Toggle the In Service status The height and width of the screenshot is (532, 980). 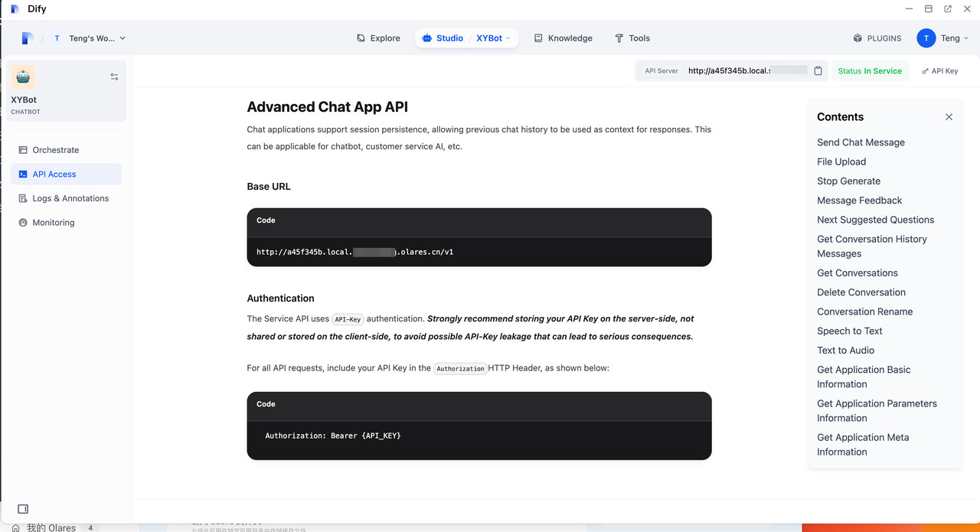pyautogui.click(x=870, y=71)
